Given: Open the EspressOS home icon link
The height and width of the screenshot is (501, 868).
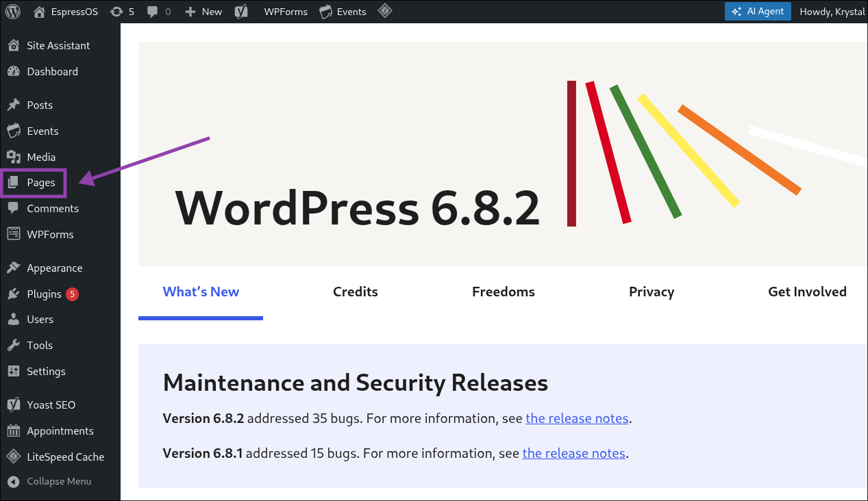Looking at the screenshot, I should (x=40, y=12).
